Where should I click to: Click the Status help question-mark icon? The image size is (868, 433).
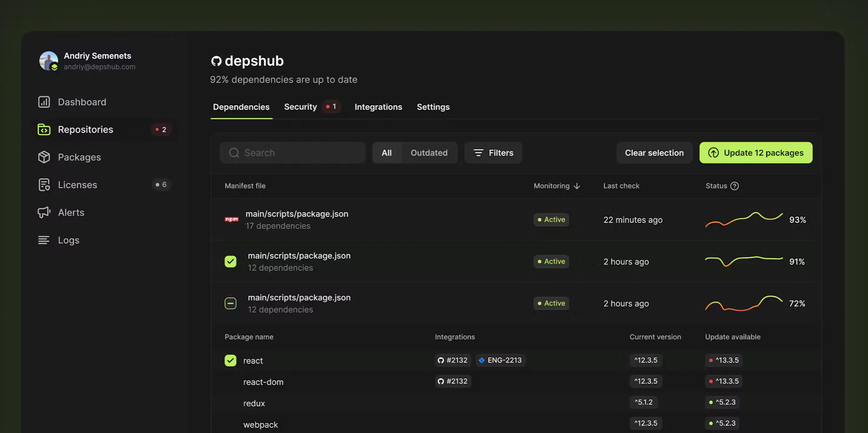735,186
